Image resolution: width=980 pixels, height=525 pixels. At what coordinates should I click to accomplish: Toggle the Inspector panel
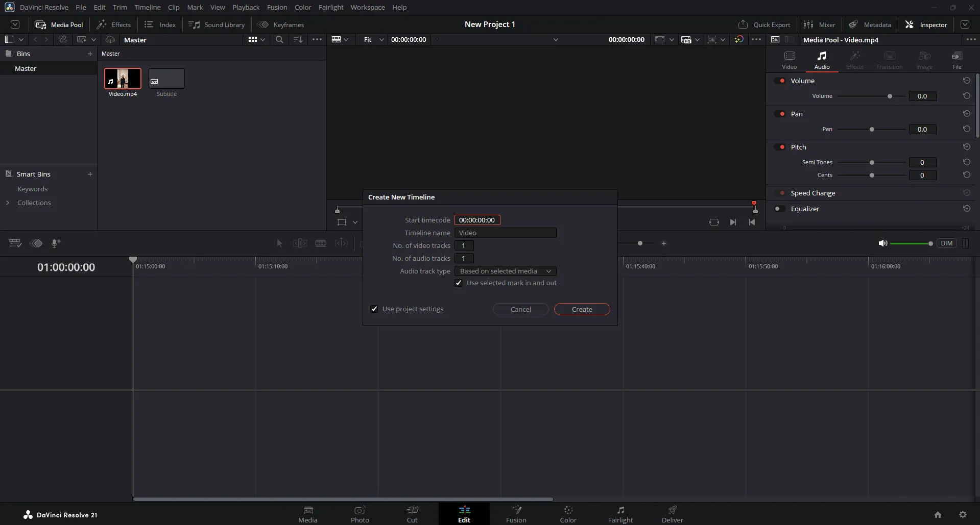click(926, 24)
